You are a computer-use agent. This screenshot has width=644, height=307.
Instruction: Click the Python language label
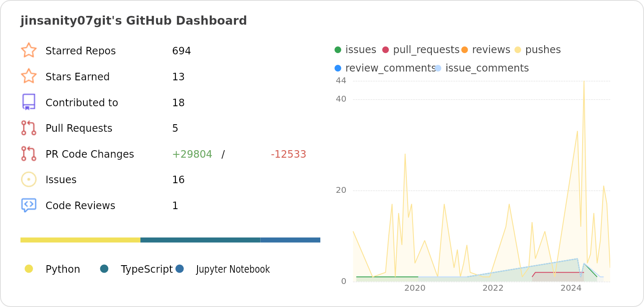click(x=63, y=269)
